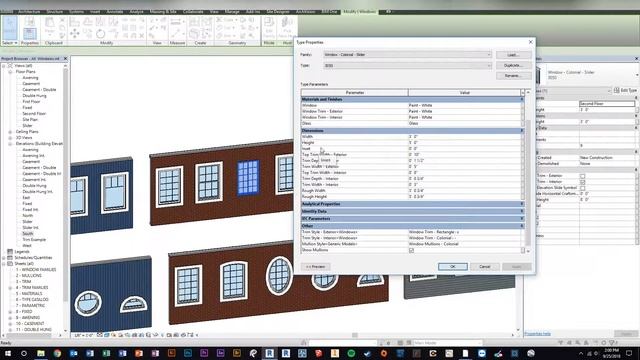The height and width of the screenshot is (360, 640).
Task: Open Spotify from the taskbar
Action: [351, 353]
